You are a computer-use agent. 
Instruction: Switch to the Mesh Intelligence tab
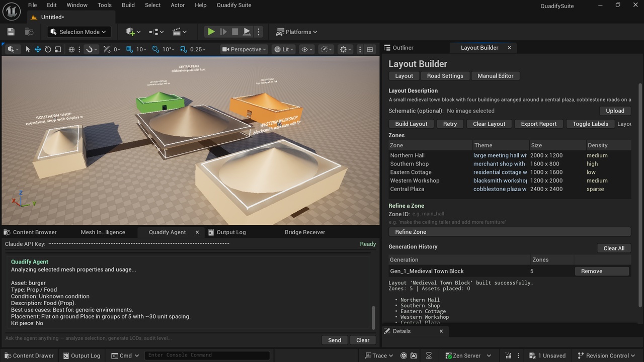coord(103,232)
